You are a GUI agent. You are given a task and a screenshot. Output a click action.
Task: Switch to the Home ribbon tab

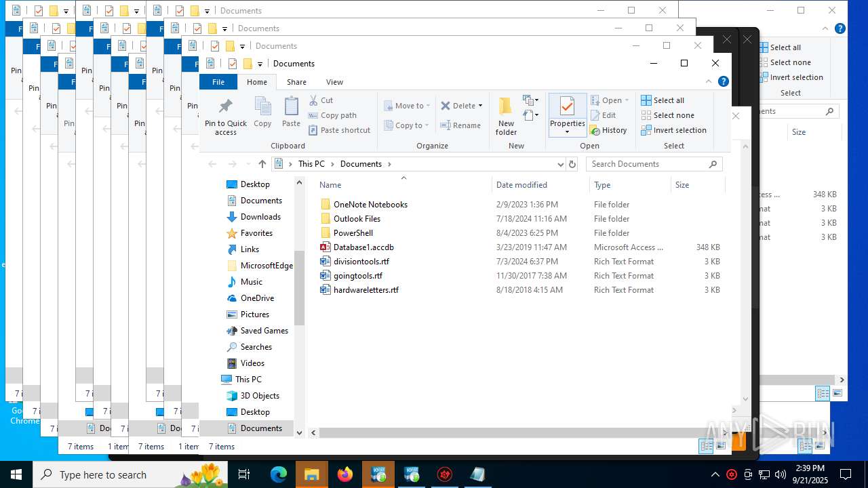point(257,82)
